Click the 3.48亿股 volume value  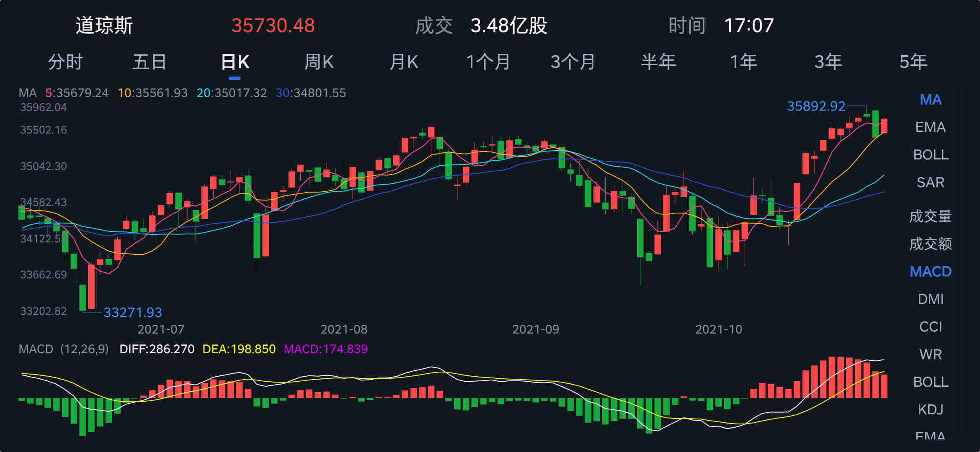click(509, 26)
